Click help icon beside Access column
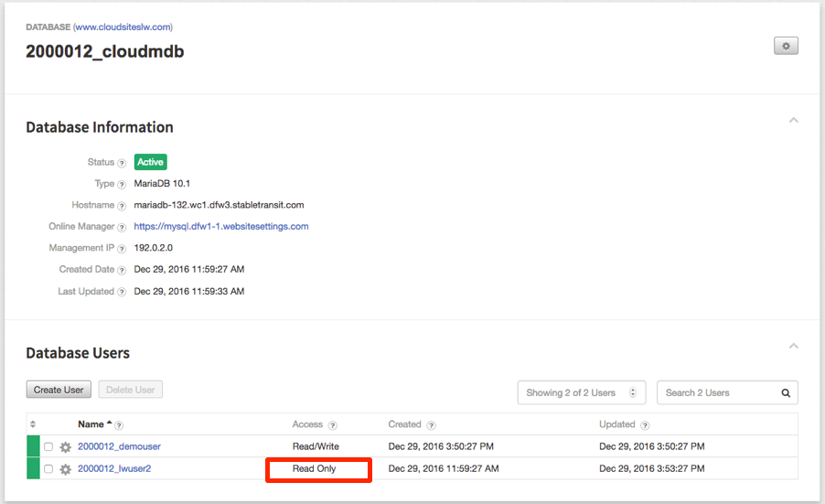 point(333,425)
